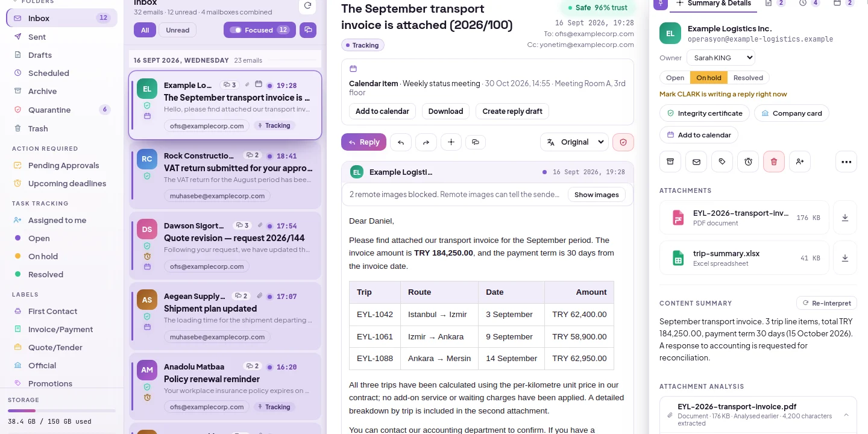The height and width of the screenshot is (434, 868).
Task: Click the conversation view icon beside Focused
Action: click(308, 30)
